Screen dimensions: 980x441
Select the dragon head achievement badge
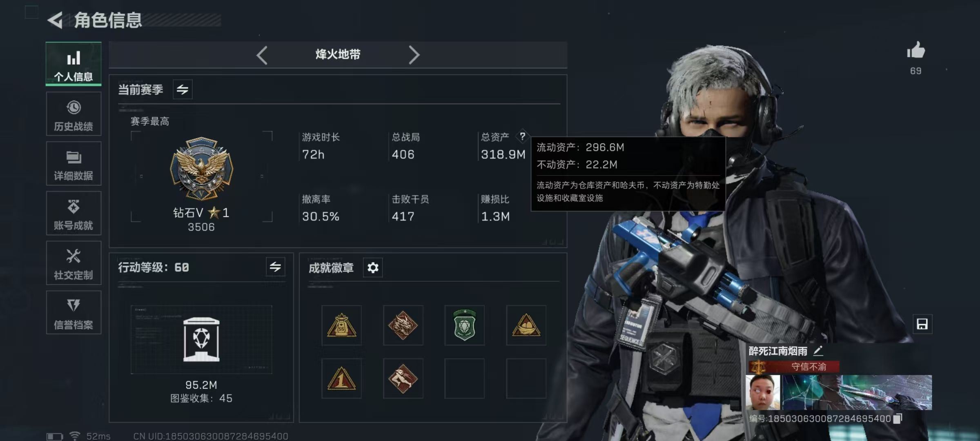click(403, 325)
